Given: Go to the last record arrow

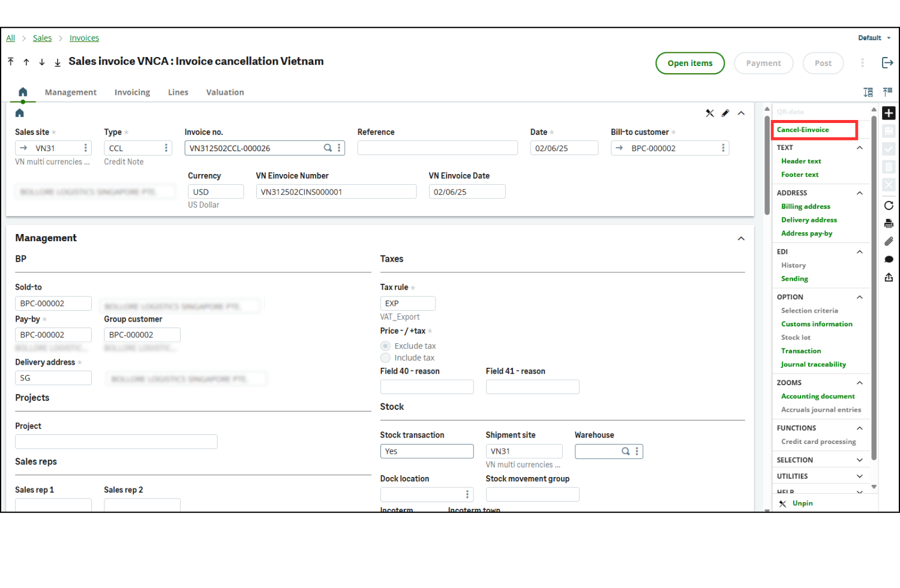Looking at the screenshot, I should [58, 62].
